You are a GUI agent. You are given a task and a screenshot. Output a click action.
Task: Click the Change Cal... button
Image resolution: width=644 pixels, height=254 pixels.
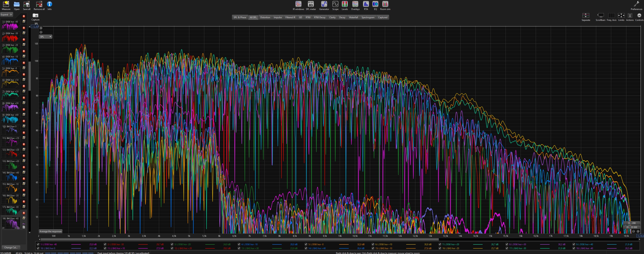pyautogui.click(x=11, y=247)
